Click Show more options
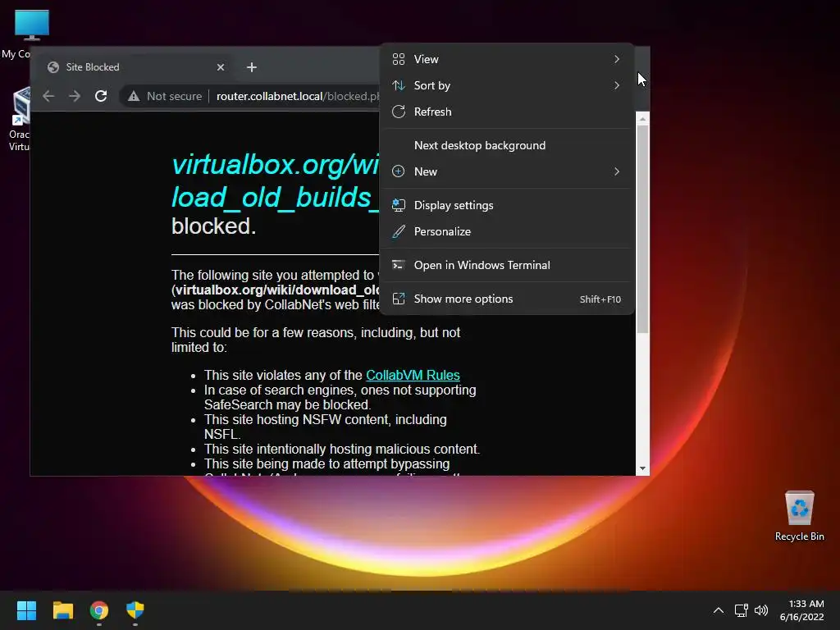Screen dimensions: 840x630 (506, 299)
